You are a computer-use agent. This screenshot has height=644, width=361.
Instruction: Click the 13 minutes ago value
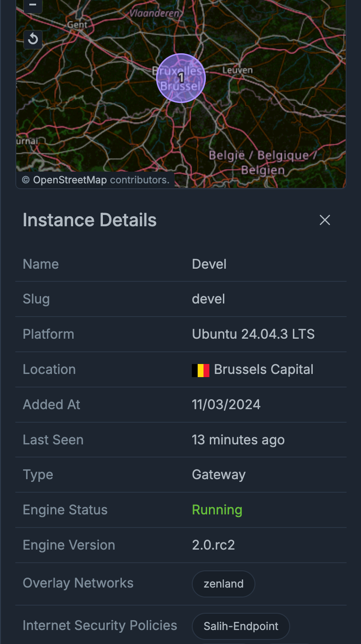[238, 440]
